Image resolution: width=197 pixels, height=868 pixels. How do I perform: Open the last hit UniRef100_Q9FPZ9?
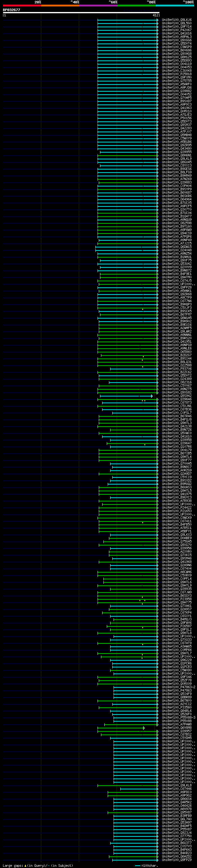click(176, 860)
